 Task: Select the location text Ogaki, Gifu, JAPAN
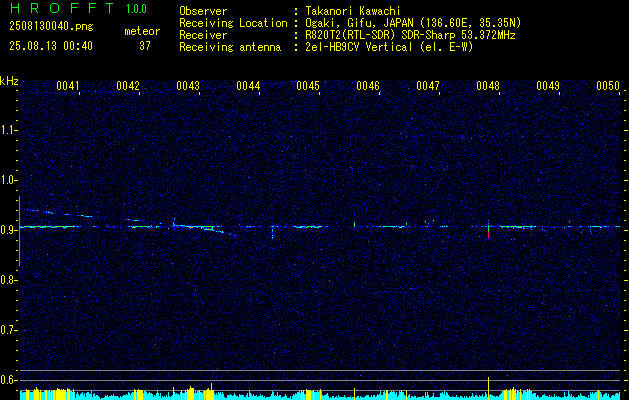click(x=359, y=23)
